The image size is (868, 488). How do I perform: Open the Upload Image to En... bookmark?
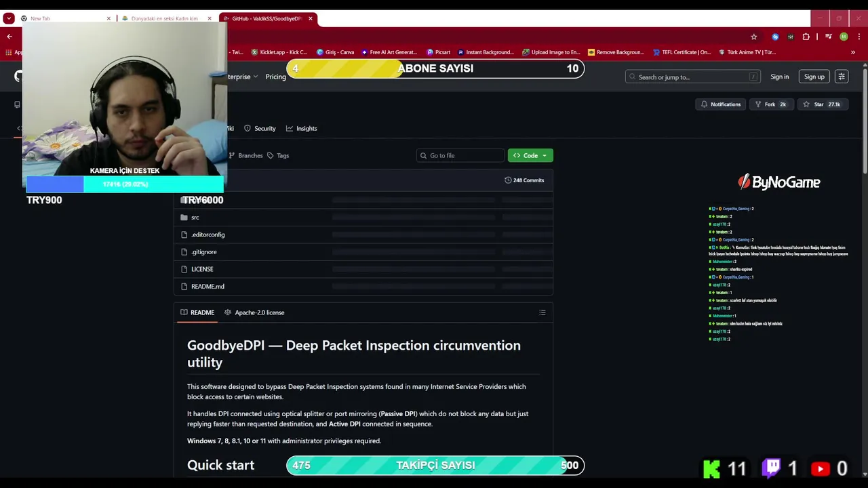click(551, 52)
